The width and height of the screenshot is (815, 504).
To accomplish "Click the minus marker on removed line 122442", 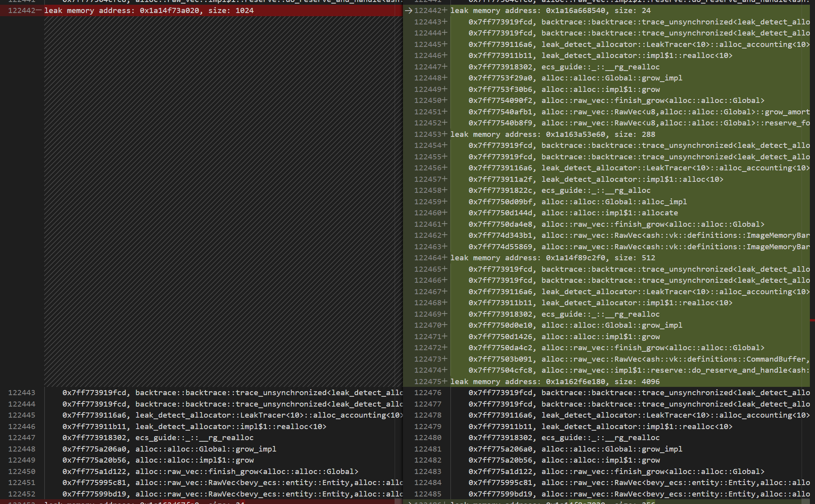I will pos(39,10).
